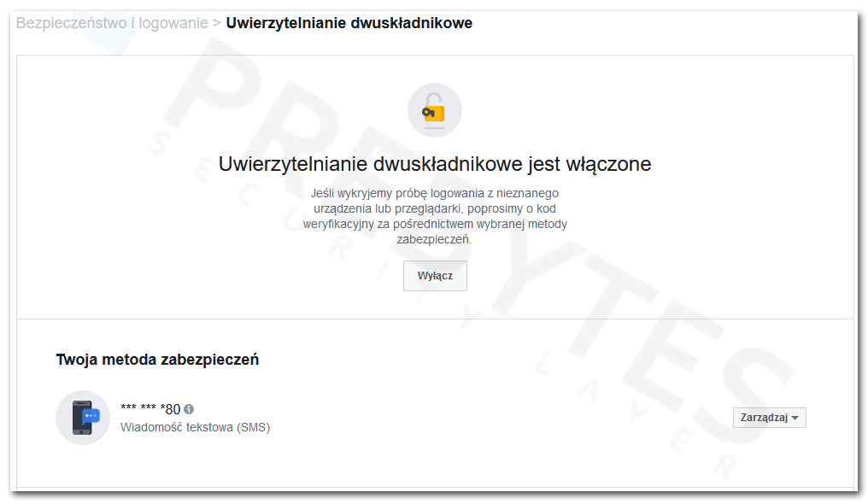868x504 pixels.
Task: Expand the caret on the Zarządzaj button
Action: point(797,418)
